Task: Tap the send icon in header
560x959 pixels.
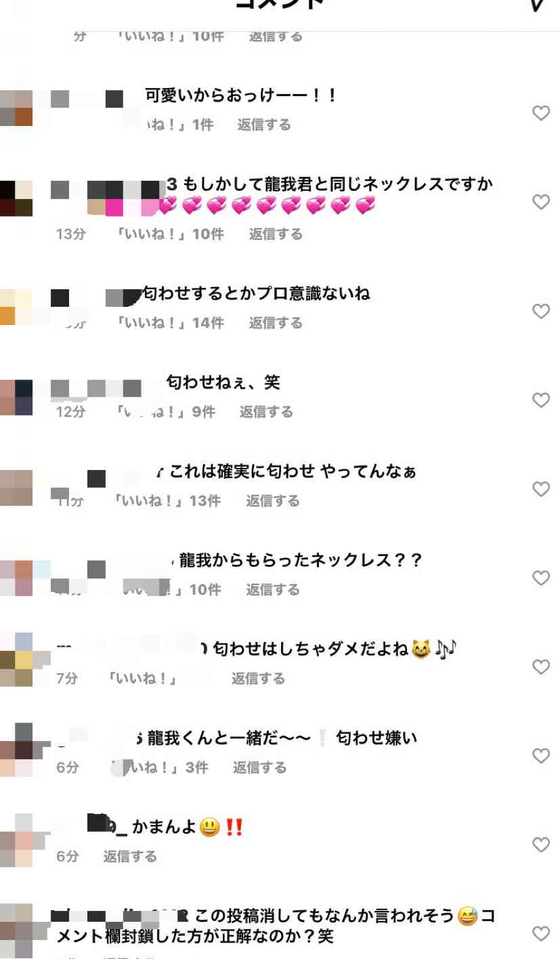Action: [539, 5]
